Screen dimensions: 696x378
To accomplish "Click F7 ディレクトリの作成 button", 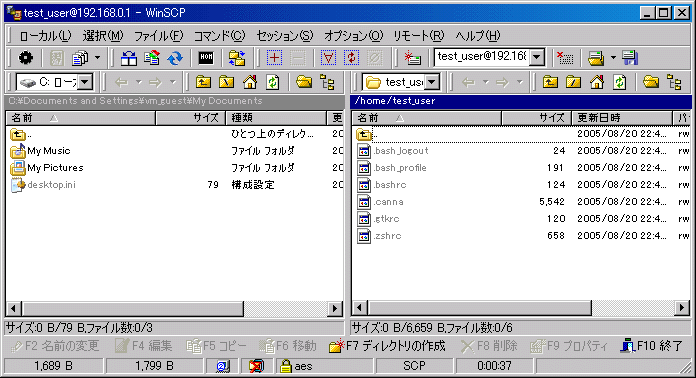I will tap(387, 346).
